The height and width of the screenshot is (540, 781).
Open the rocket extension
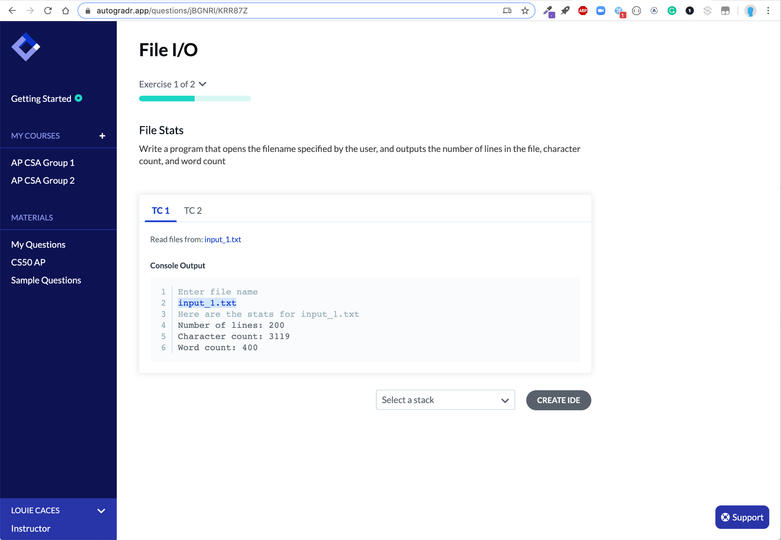pos(565,10)
